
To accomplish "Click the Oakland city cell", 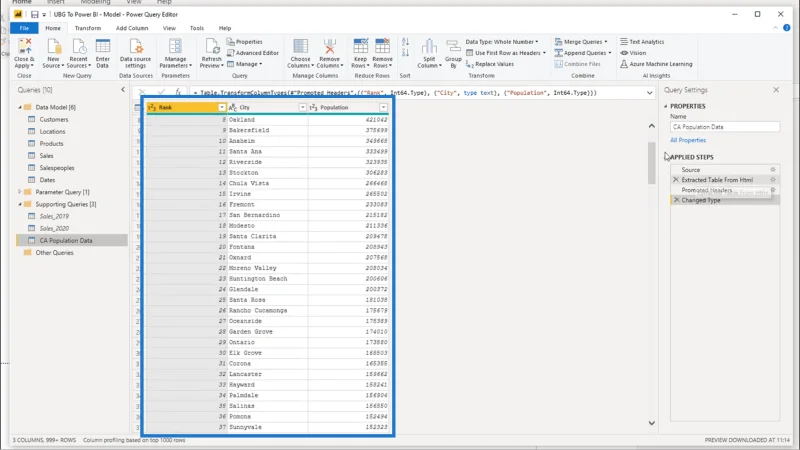I will pyautogui.click(x=267, y=119).
